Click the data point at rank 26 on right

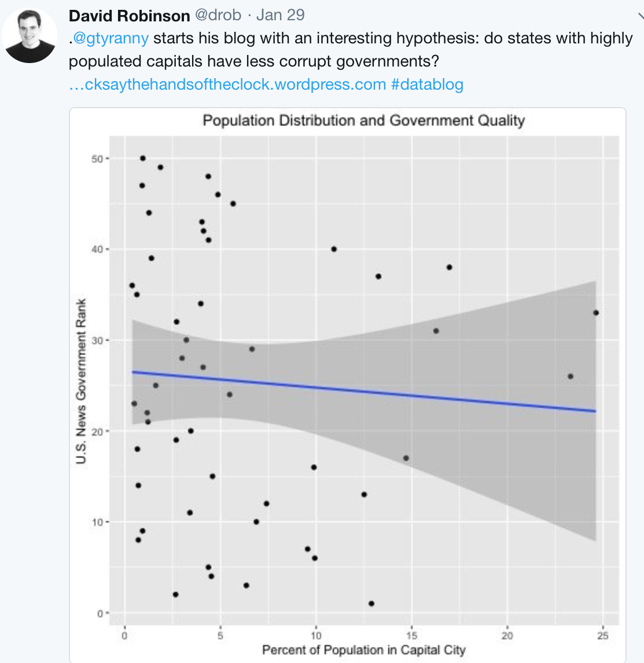point(571,376)
